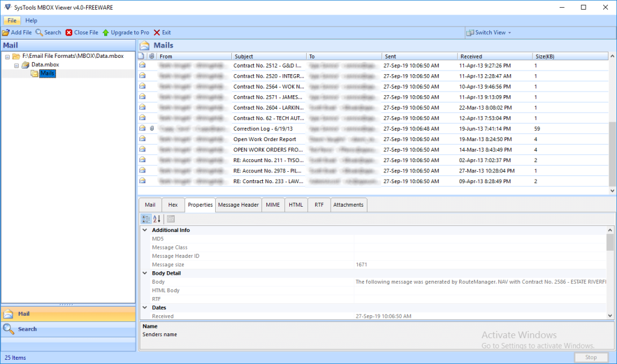This screenshot has width=617, height=364.
Task: Click envelope icon for RE: Contract No. 233 mail
Action: pyautogui.click(x=142, y=181)
